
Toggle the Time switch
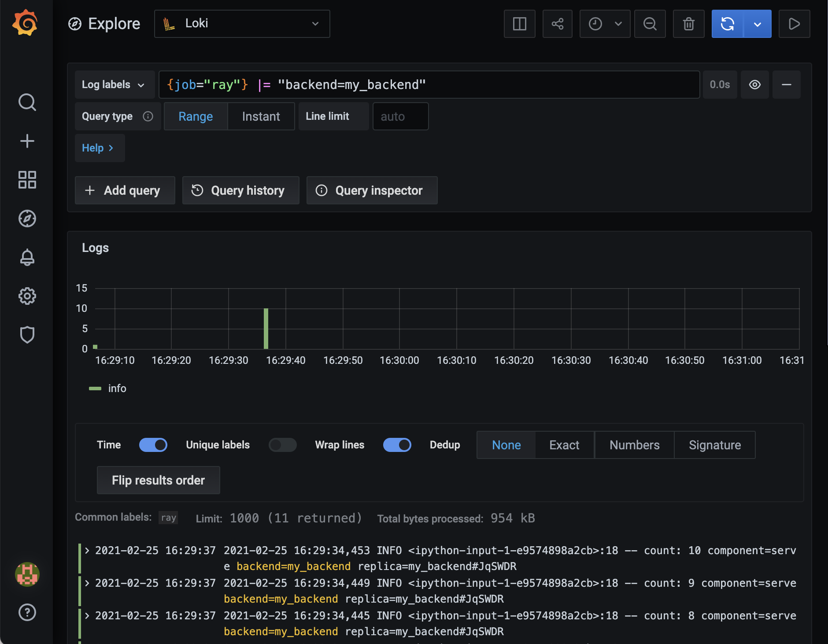pyautogui.click(x=153, y=445)
